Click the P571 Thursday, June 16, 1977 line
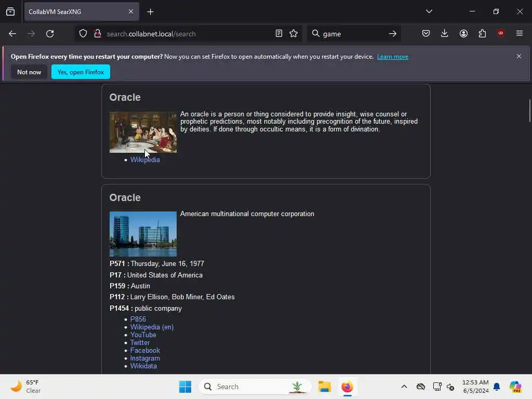Viewport: 532px width, 399px height. tap(157, 263)
